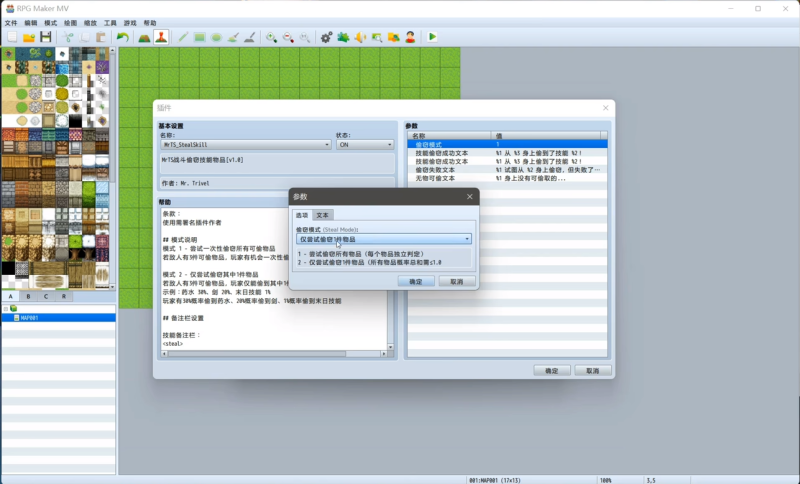Select the 选项 tab in 参数 dialog
This screenshot has width=800, height=484.
[302, 215]
